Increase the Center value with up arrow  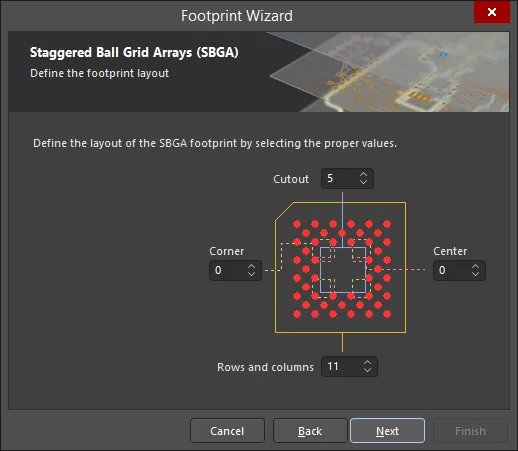[x=475, y=266]
